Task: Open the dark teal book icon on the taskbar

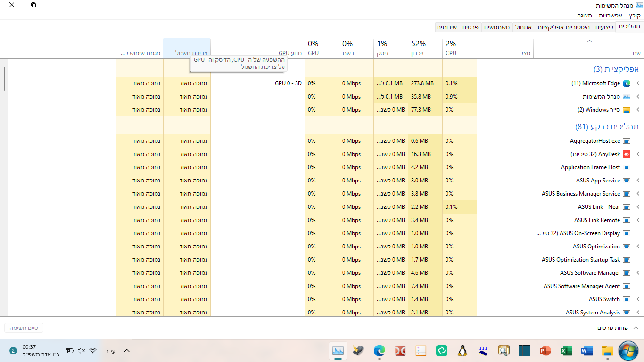Action: click(525, 351)
